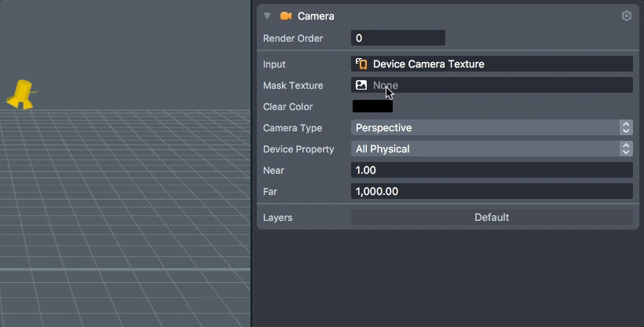Click the Camera Type dropdown arrows
This screenshot has height=327, width=644.
626,127
